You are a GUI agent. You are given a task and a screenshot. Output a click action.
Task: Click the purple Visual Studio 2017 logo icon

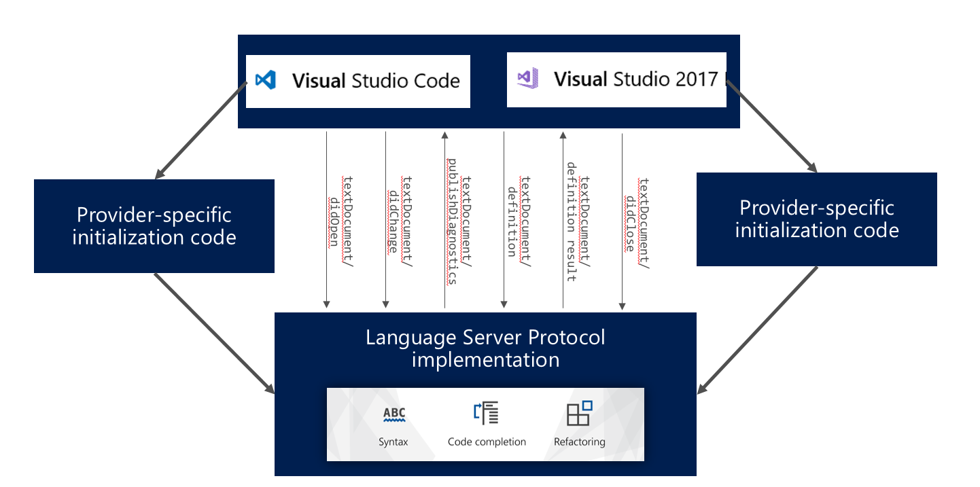tap(528, 77)
